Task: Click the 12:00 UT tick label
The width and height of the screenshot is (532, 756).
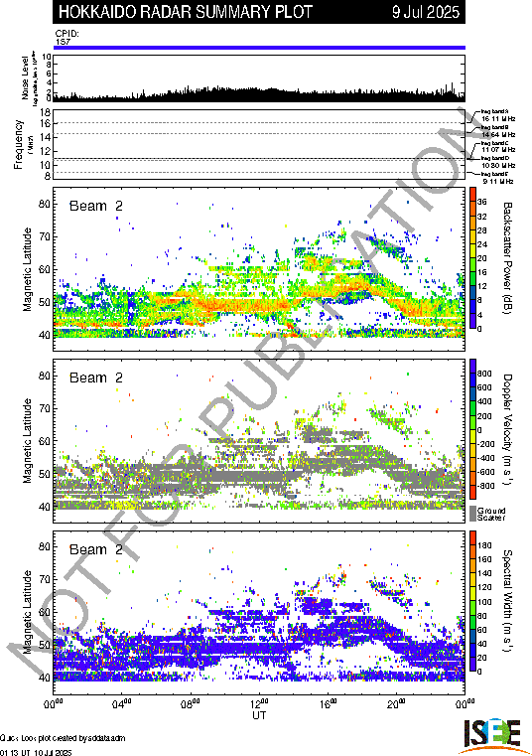Action: click(259, 703)
